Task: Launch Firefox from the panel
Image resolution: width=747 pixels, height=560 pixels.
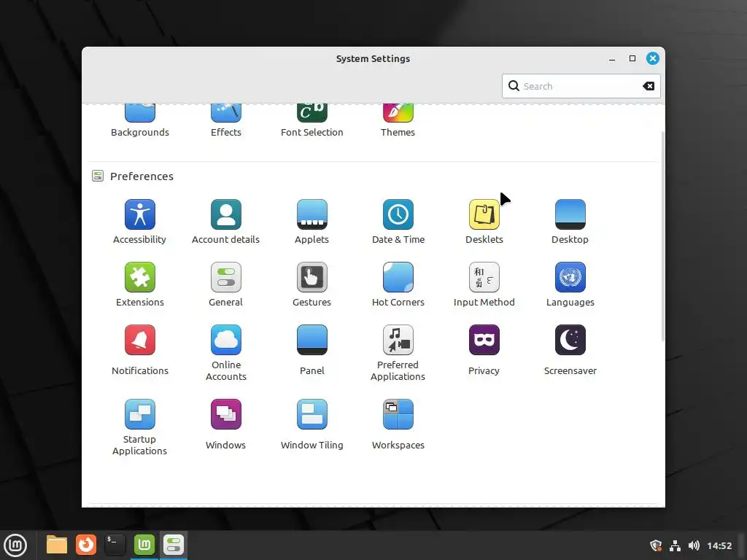Action: [x=86, y=545]
